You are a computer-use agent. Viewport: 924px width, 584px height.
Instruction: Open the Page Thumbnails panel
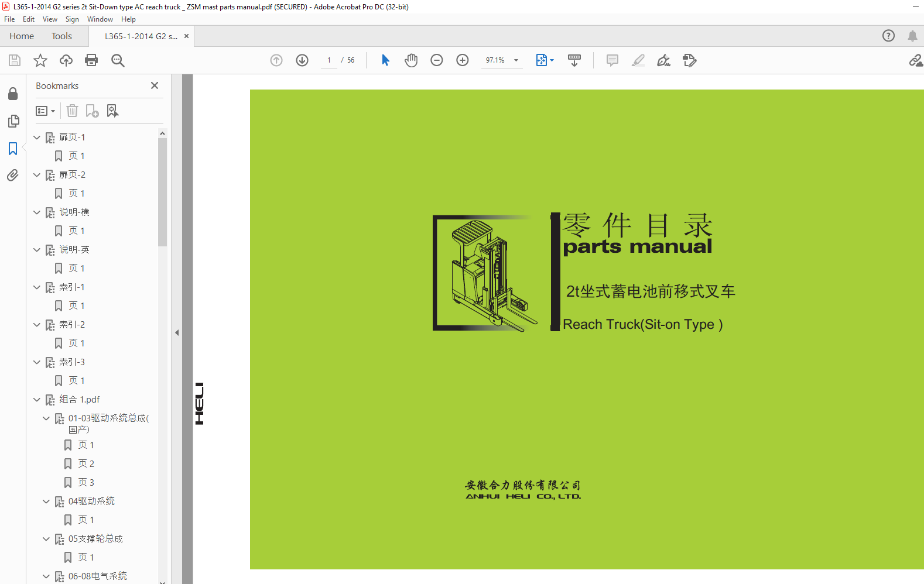coord(13,121)
